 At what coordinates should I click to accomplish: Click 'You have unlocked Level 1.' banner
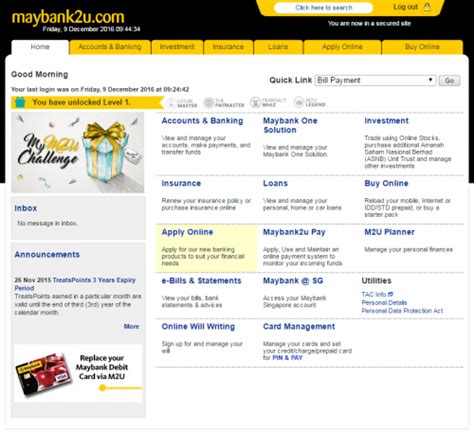click(87, 102)
